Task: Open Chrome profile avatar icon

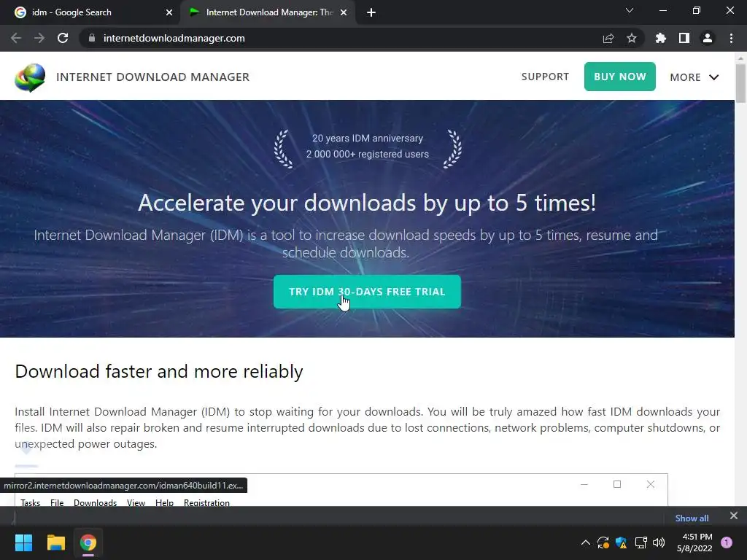Action: point(708,38)
